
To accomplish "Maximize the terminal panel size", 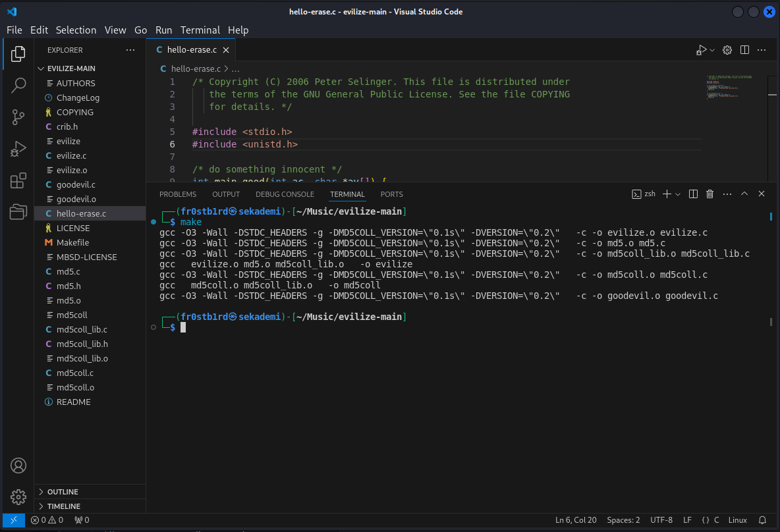I will pos(744,194).
